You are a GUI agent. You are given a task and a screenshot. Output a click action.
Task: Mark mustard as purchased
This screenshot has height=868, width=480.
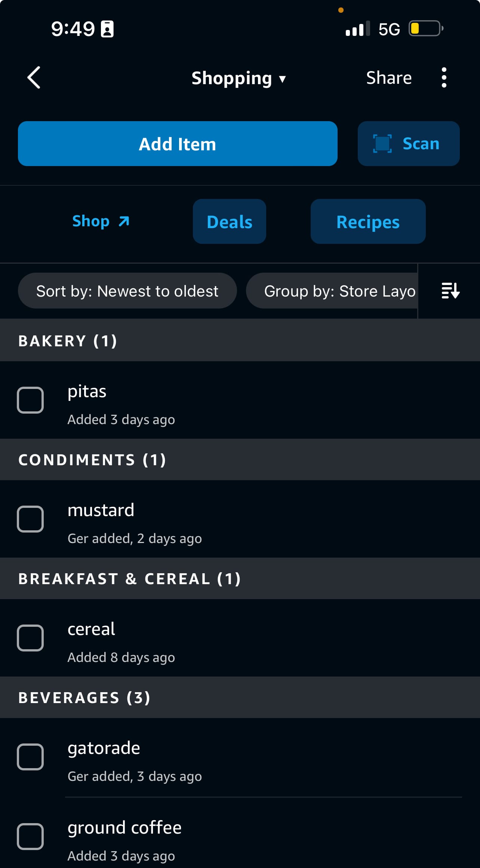(30, 519)
